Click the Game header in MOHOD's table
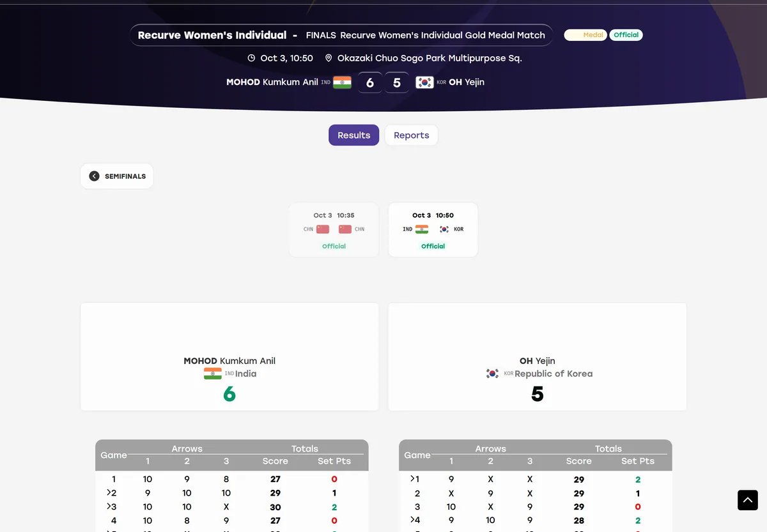767x532 pixels. tap(114, 455)
